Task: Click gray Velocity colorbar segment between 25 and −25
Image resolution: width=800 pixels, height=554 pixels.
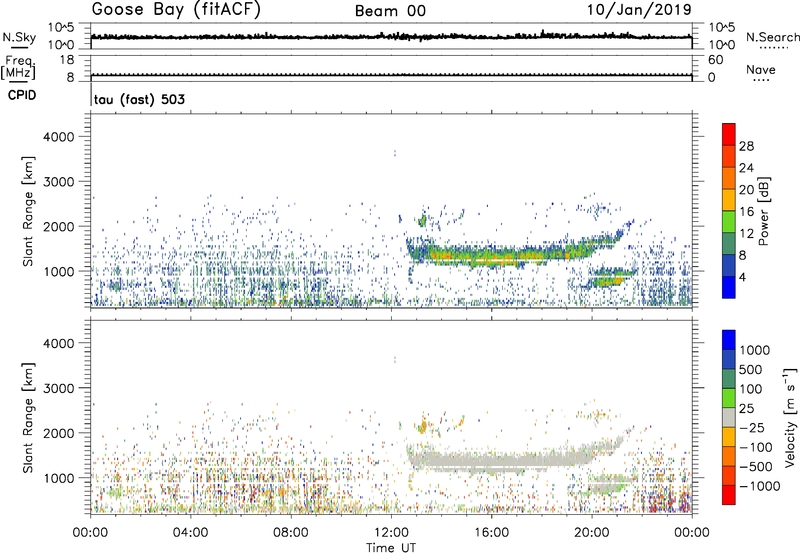Action: tap(729, 417)
